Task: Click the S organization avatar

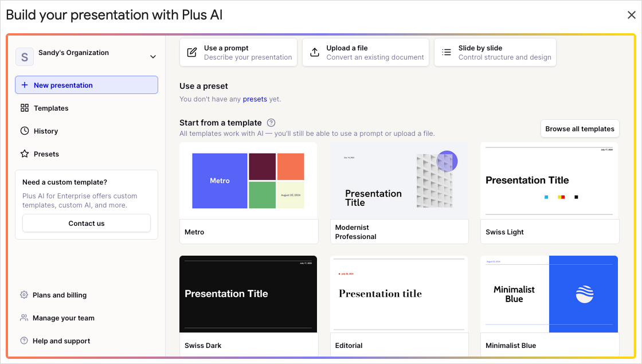Action: point(25,57)
